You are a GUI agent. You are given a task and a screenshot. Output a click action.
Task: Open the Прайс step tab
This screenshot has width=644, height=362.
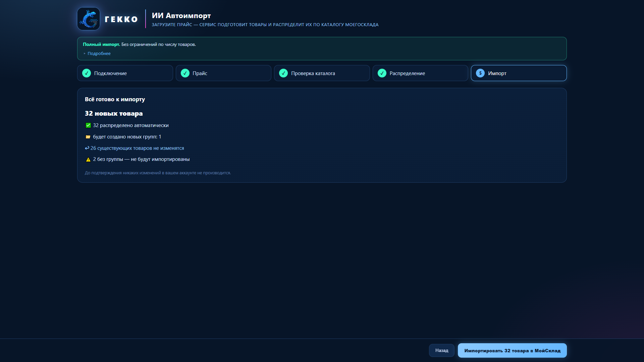pos(223,73)
